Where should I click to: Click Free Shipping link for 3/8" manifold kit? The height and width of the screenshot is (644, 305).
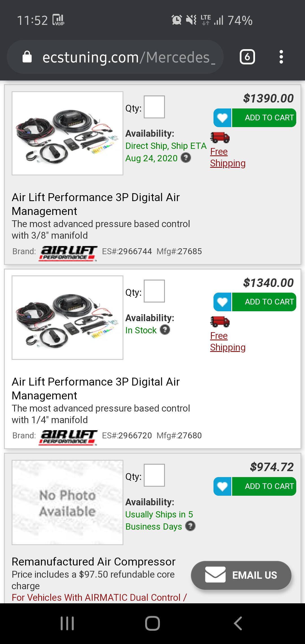227,157
